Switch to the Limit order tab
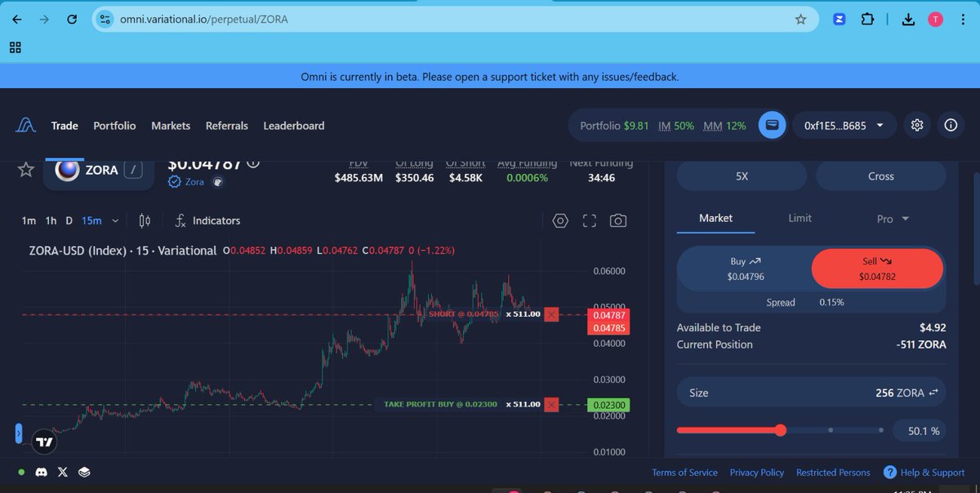The height and width of the screenshot is (493, 980). (x=800, y=218)
